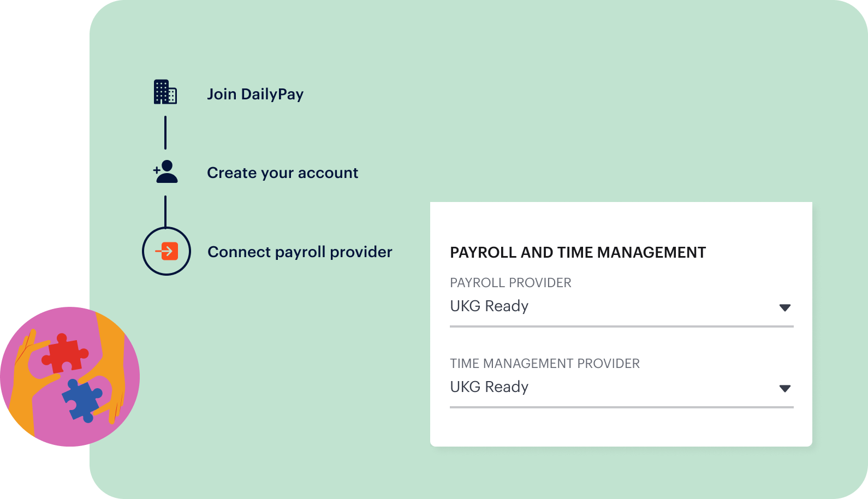Click connector line below the add-user icon
Image resolution: width=868 pixels, height=499 pixels.
[x=165, y=211]
